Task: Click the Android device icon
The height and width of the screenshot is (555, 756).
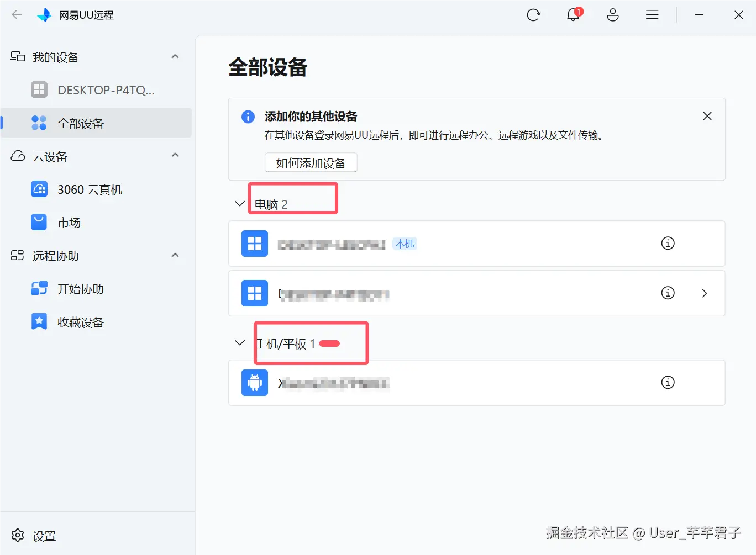Action: tap(255, 383)
